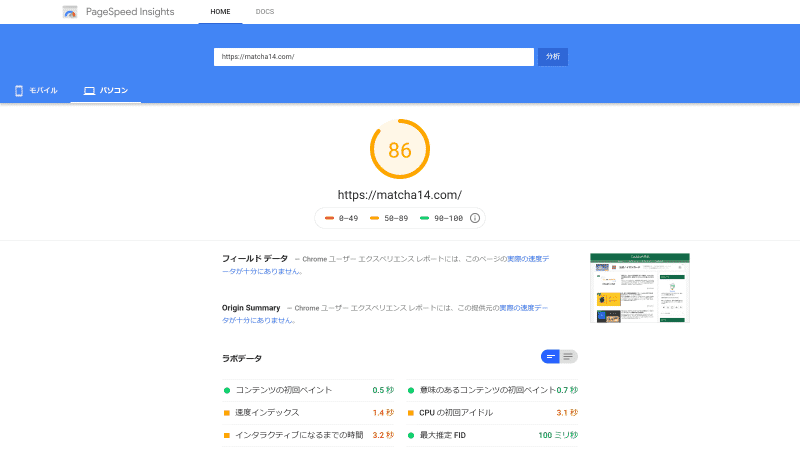Click the 86 score gauge circle

pyautogui.click(x=400, y=149)
